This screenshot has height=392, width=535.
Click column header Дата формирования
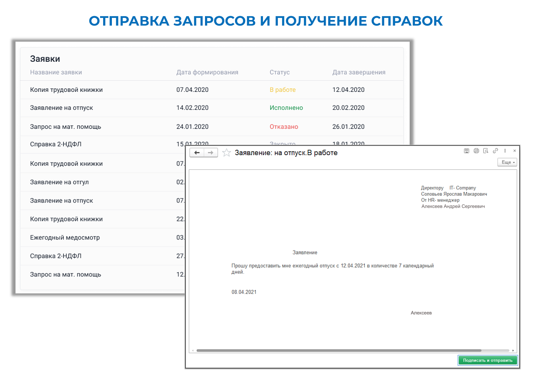pos(207,72)
